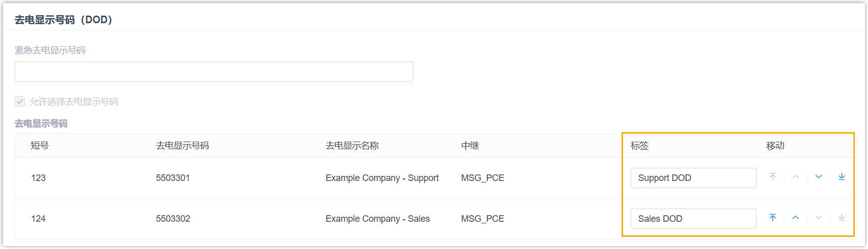868x249 pixels.
Task: Move Sales DOD row up one
Action: 795,218
